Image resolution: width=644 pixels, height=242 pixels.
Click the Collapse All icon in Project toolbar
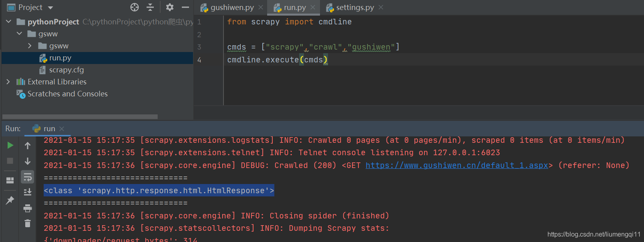click(x=150, y=7)
